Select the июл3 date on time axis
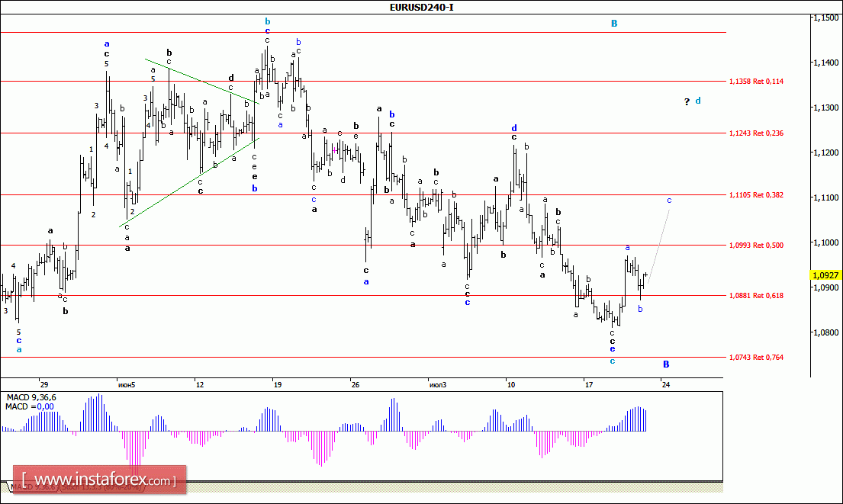Image resolution: width=843 pixels, height=504 pixels. pyautogui.click(x=436, y=384)
